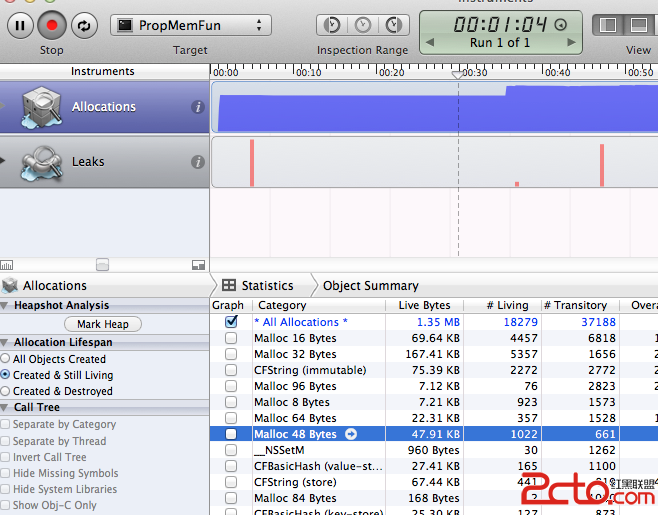The width and height of the screenshot is (658, 515).
Task: Check the graph box for Malloc 64 Bytes
Action: tap(231, 418)
